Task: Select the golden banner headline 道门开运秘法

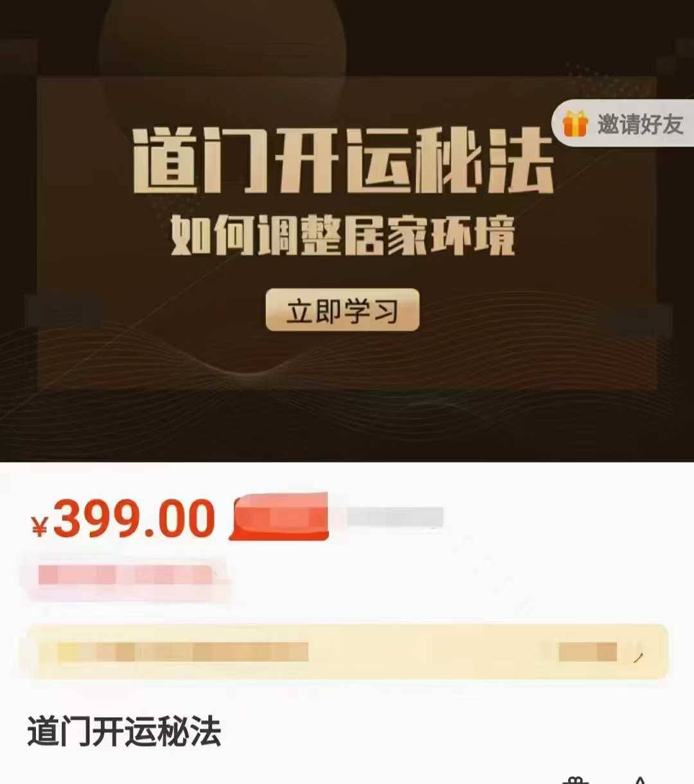Action: (343, 161)
